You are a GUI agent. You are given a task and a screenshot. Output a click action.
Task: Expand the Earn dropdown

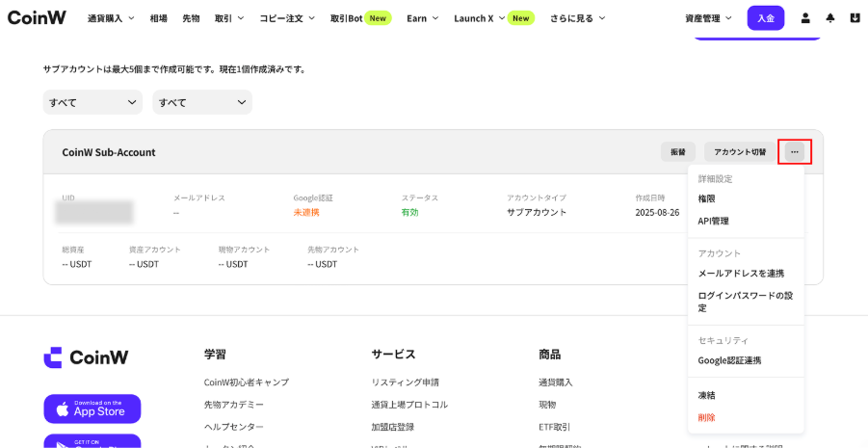coord(422,18)
